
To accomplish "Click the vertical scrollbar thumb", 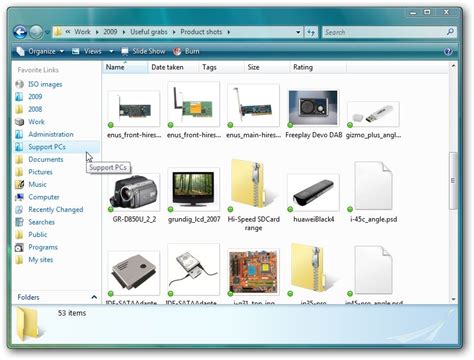I will pos(453,180).
